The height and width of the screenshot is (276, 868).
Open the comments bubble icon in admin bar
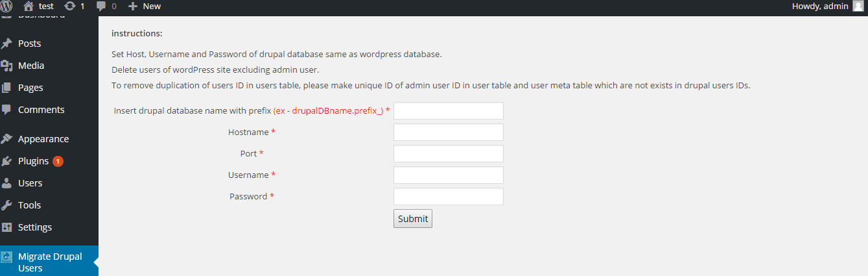[101, 6]
